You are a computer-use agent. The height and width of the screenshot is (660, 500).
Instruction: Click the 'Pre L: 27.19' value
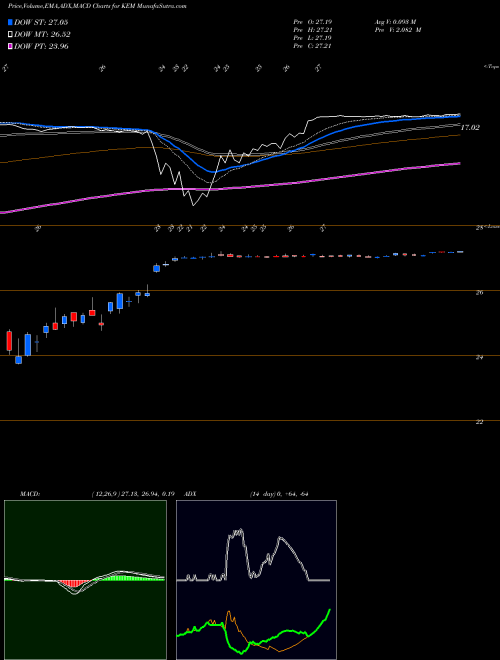coord(313,38)
